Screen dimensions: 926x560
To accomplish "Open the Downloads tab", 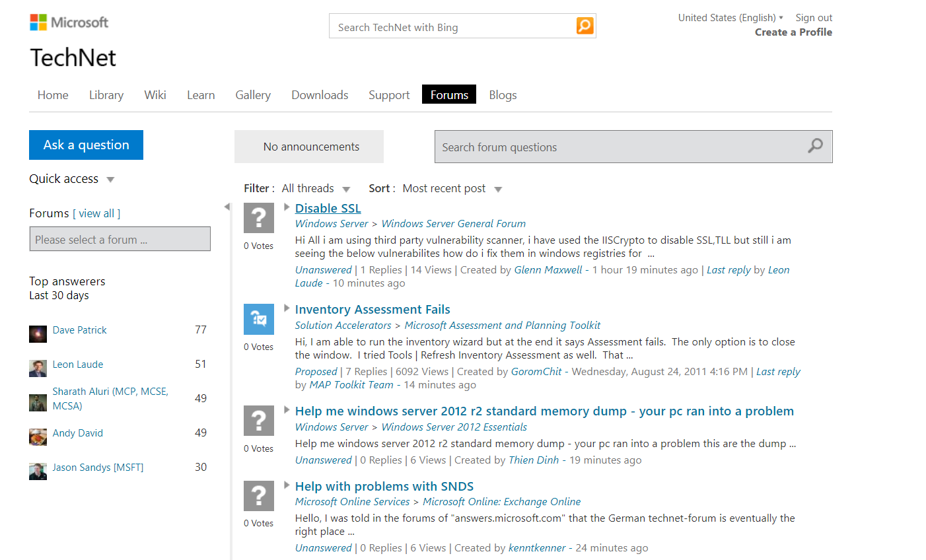I will pyautogui.click(x=320, y=95).
